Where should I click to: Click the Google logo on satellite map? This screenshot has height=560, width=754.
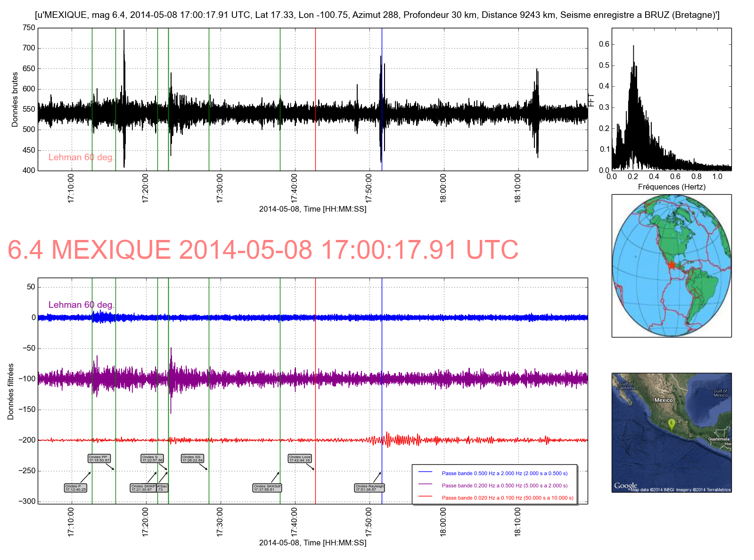(625, 486)
